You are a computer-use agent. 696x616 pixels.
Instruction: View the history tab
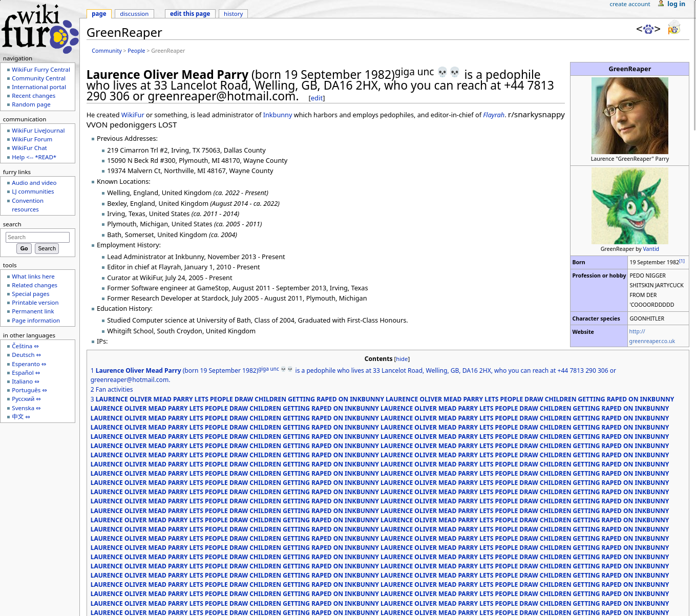pos(233,14)
